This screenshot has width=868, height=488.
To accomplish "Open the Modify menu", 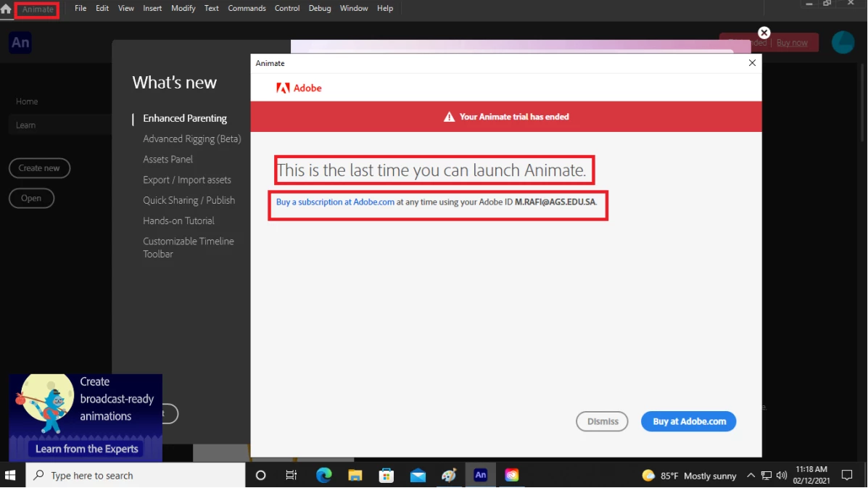I will tap(183, 8).
